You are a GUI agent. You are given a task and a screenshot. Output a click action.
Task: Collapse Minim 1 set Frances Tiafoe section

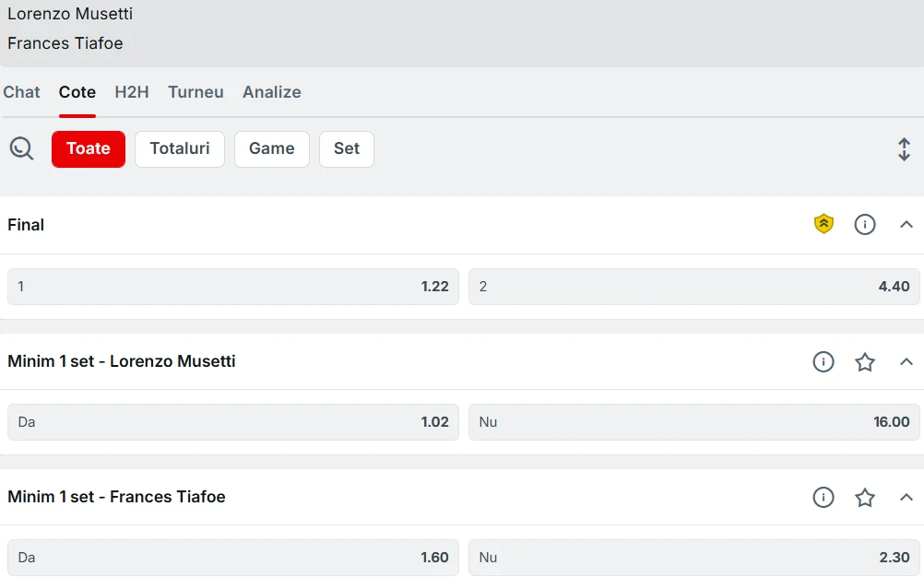pos(906,498)
